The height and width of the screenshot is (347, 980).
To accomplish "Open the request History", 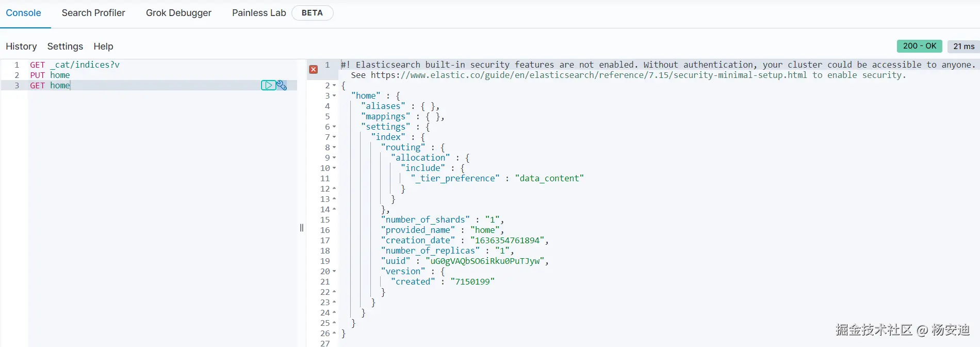I will [x=21, y=46].
